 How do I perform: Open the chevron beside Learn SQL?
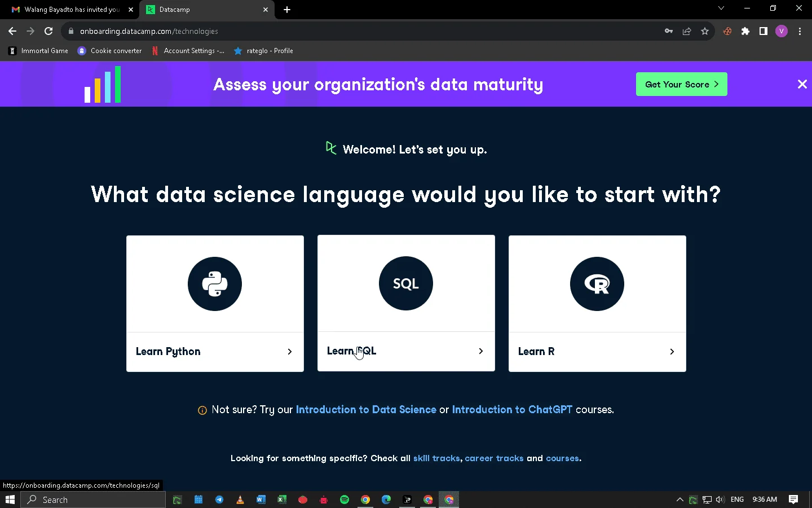point(481,351)
